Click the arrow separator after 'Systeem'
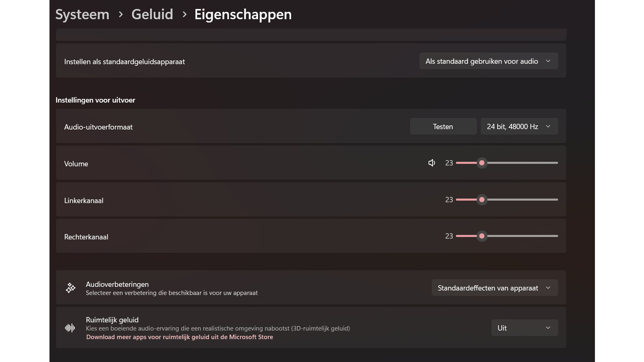This screenshot has width=644, height=362. pyautogui.click(x=121, y=14)
